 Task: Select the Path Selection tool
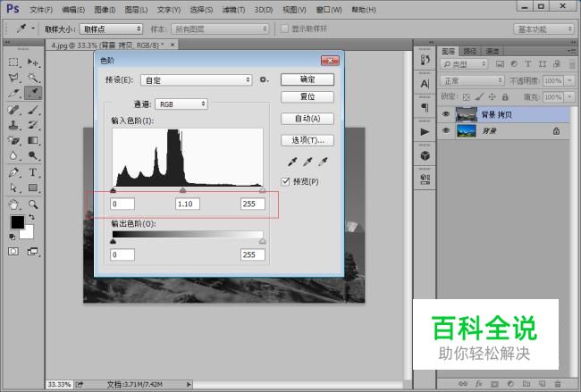pos(13,188)
